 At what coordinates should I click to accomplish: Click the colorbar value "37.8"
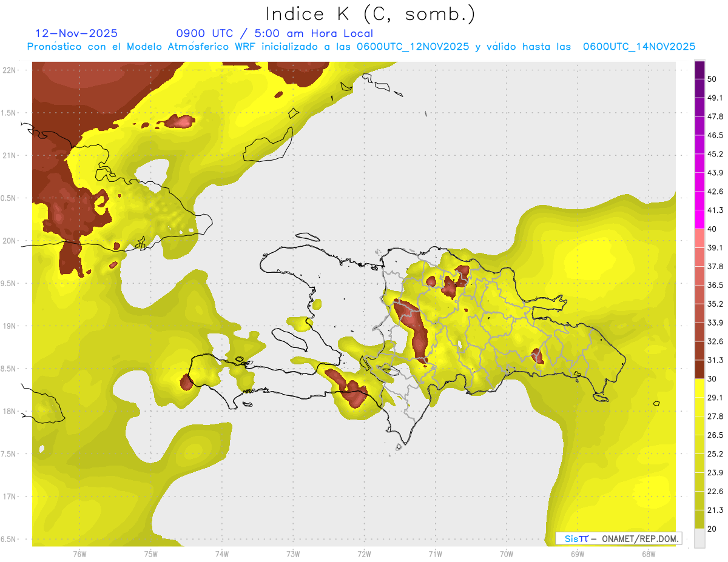(x=715, y=266)
